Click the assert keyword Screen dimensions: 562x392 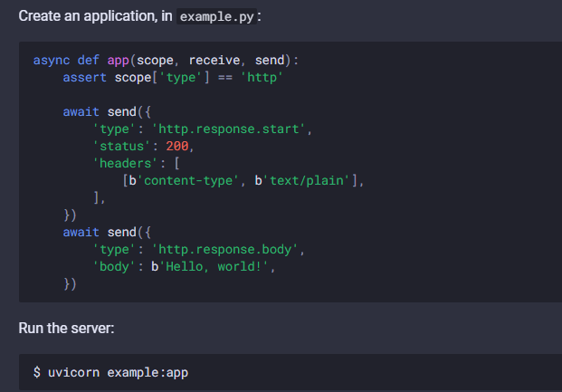(x=81, y=78)
